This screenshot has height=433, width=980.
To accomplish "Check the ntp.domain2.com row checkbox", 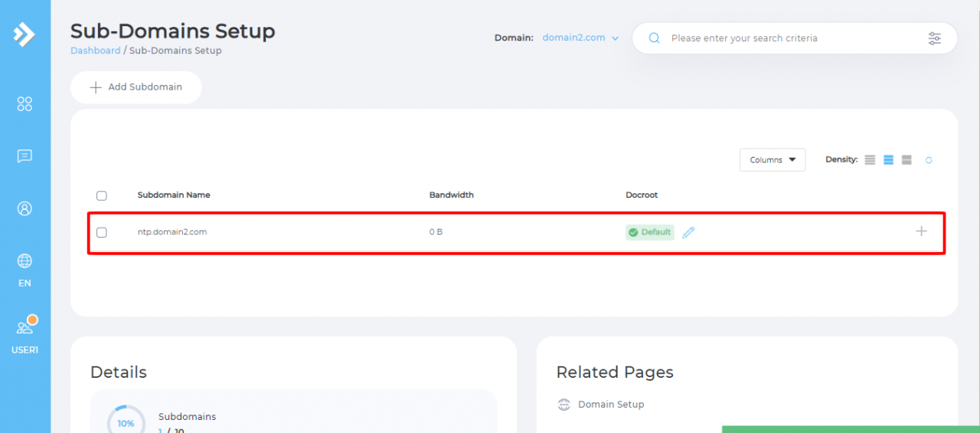I will tap(102, 232).
